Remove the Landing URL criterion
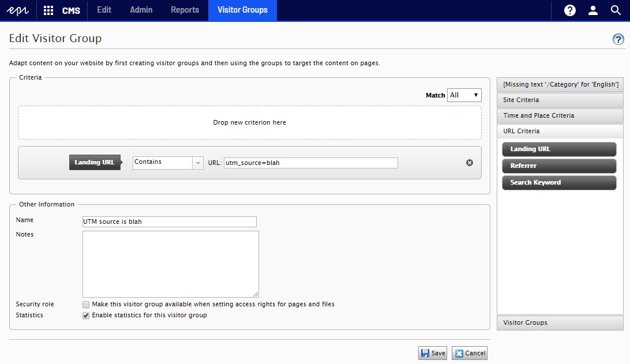The image size is (630, 364). point(469,163)
